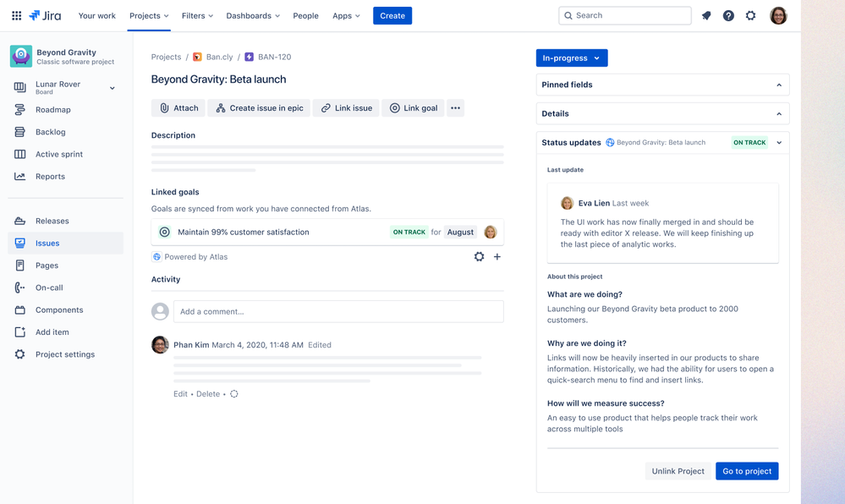Click the Releases ship icon
This screenshot has width=845, height=504.
click(20, 221)
